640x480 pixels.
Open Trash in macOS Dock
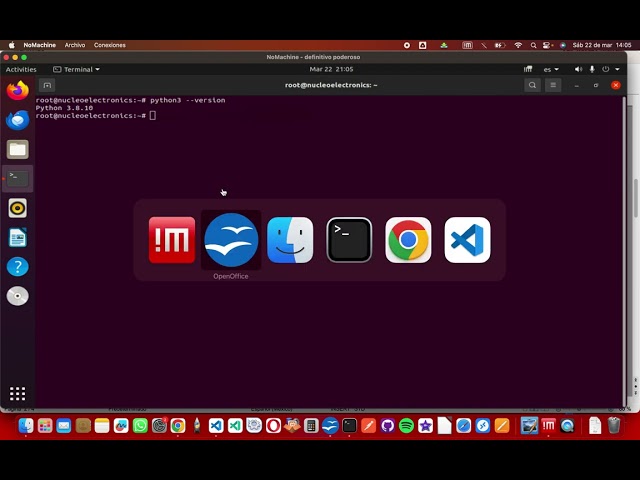click(x=614, y=426)
